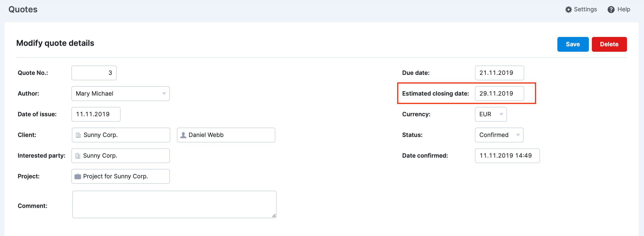Click the briefcase icon in Project field

tap(78, 176)
